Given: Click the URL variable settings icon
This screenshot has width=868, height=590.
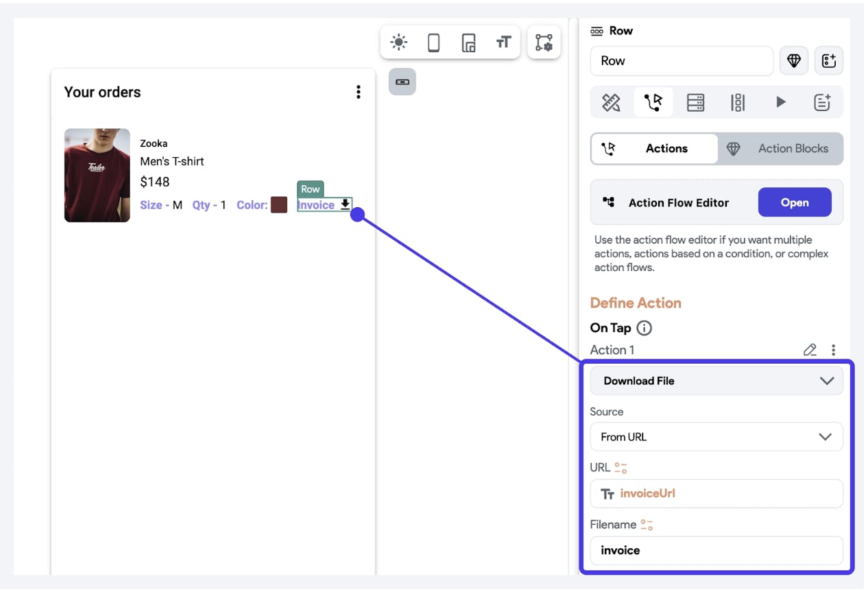Looking at the screenshot, I should [x=620, y=468].
